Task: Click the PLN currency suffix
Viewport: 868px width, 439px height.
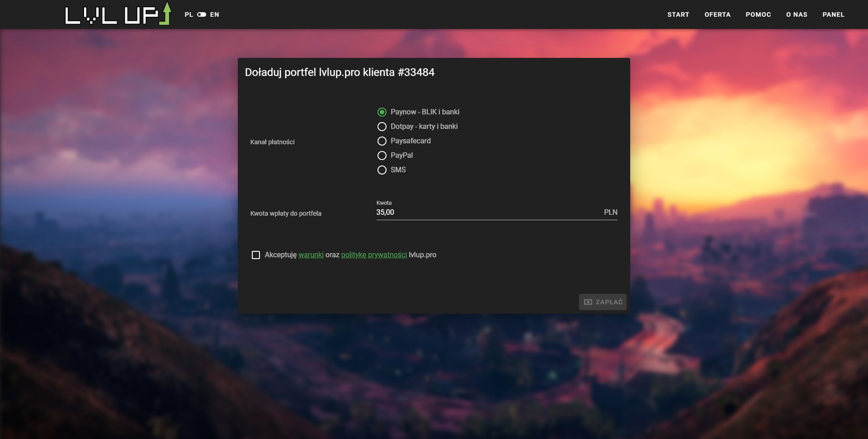Action: (x=610, y=212)
